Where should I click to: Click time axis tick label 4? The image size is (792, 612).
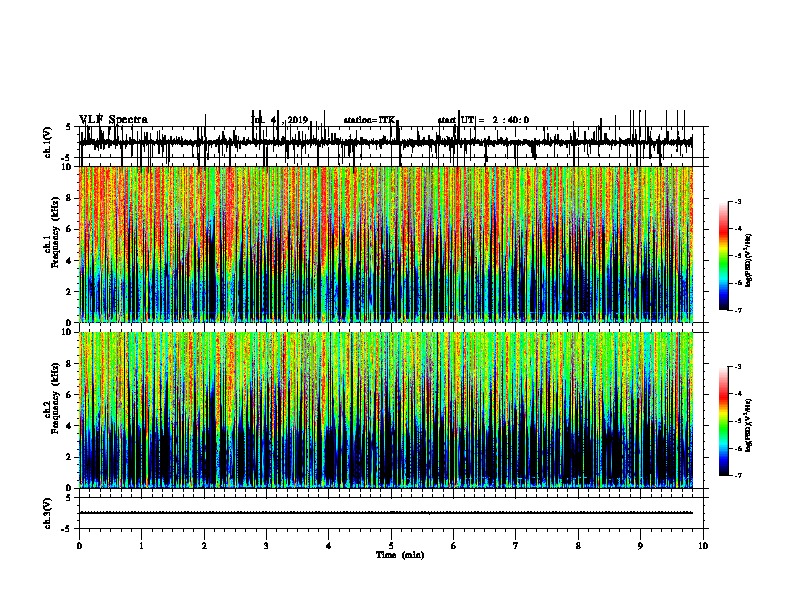[x=328, y=545]
